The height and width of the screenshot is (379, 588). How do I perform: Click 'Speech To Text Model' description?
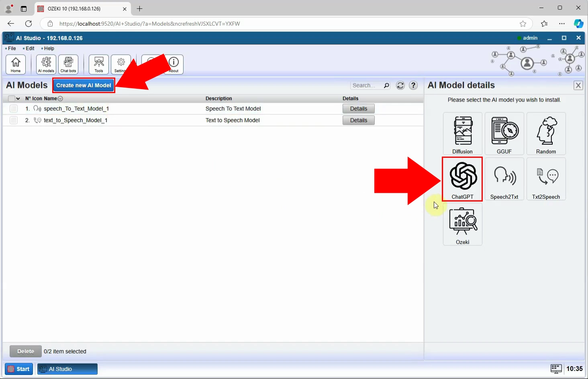coord(233,109)
